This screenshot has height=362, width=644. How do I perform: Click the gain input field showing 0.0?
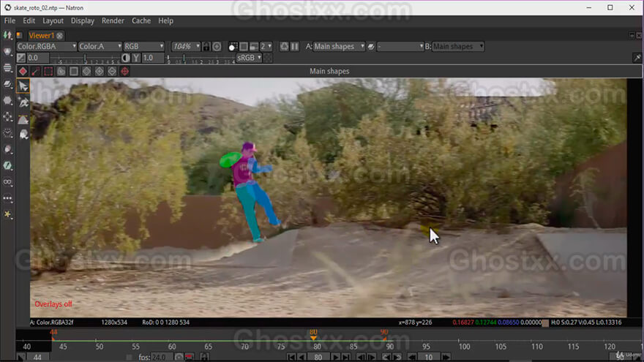pyautogui.click(x=38, y=58)
